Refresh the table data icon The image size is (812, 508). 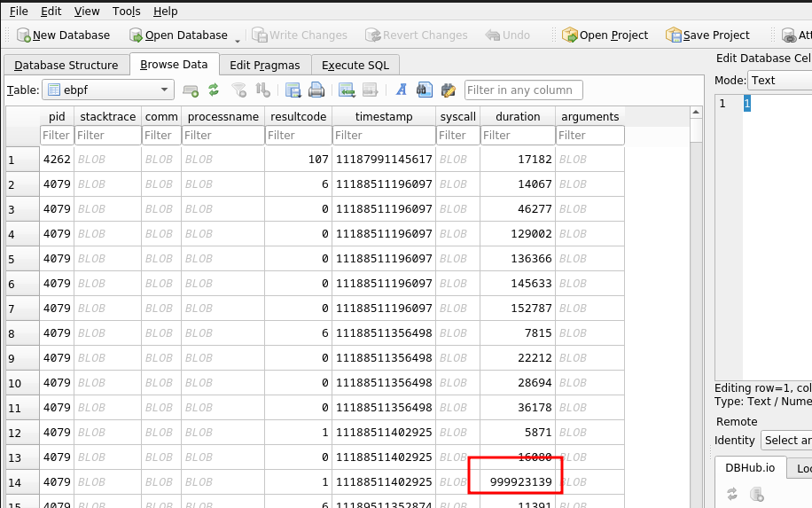(x=214, y=90)
